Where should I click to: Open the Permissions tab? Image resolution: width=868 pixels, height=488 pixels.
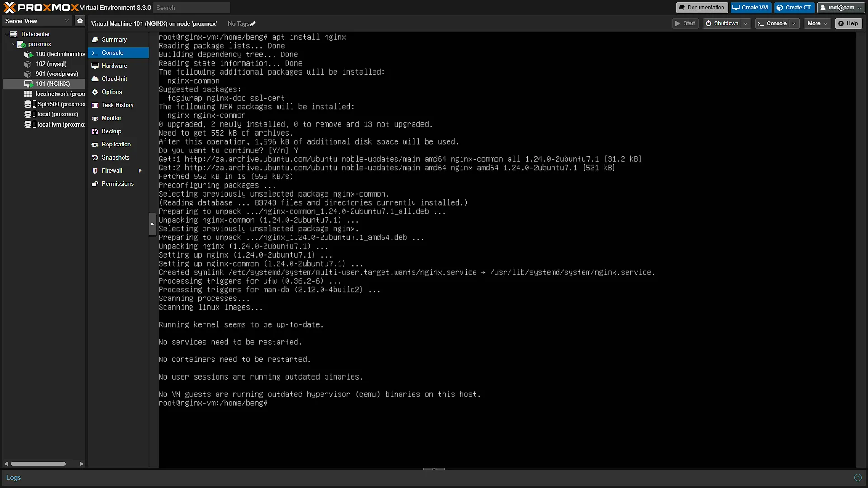tap(118, 184)
